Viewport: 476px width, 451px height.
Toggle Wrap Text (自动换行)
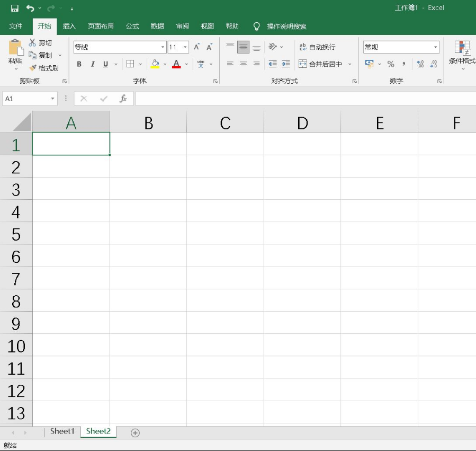(317, 47)
